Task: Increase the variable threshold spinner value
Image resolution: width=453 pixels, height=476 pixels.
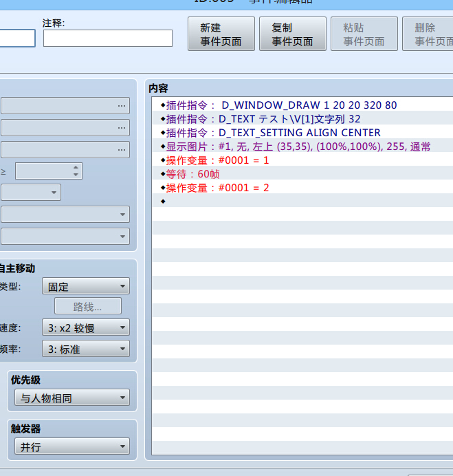Action: (x=76, y=167)
